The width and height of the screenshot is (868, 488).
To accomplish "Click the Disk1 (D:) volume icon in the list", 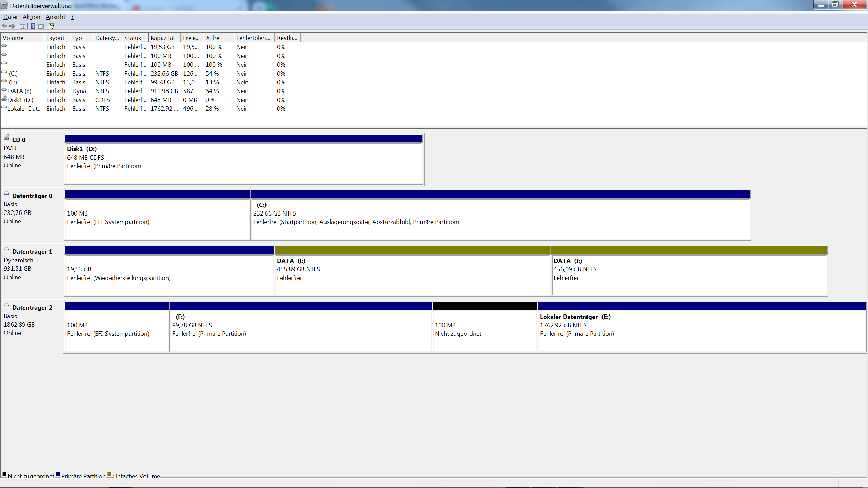I will pyautogui.click(x=4, y=99).
